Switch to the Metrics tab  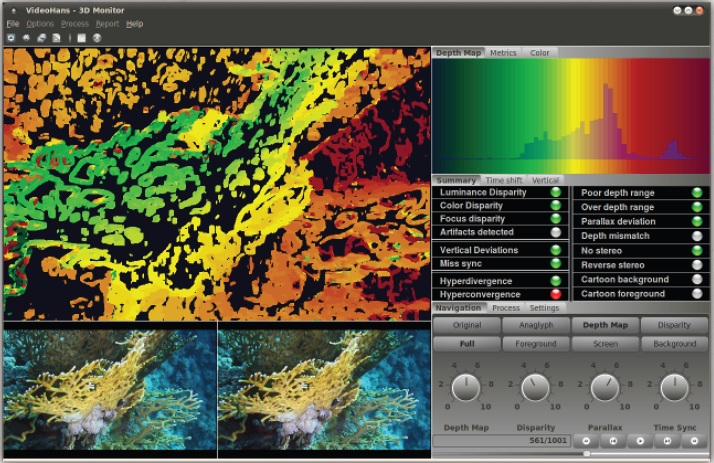(503, 53)
